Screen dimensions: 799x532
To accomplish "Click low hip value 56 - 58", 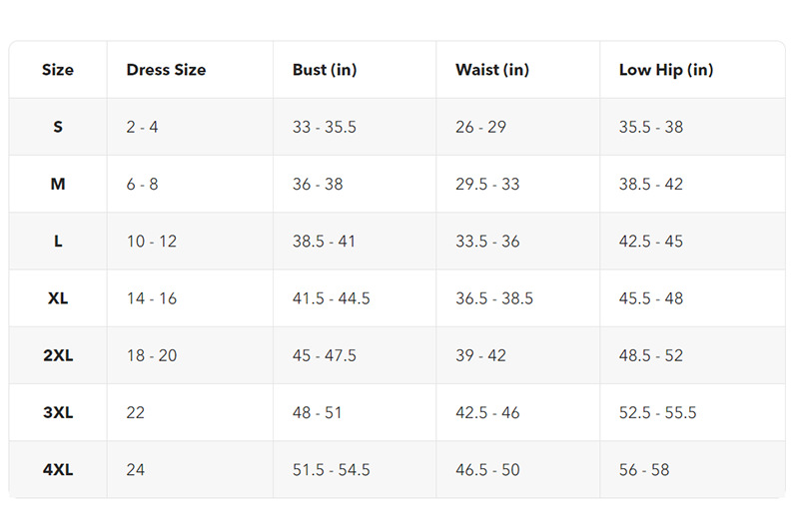I will click(644, 469).
